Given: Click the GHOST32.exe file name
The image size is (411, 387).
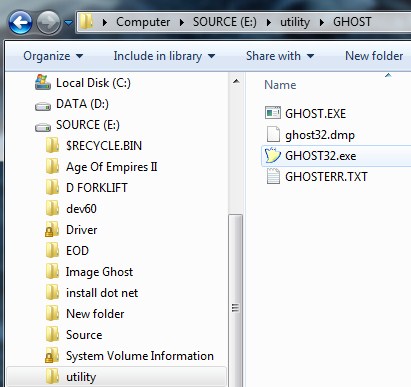Looking at the screenshot, I should [x=321, y=156].
